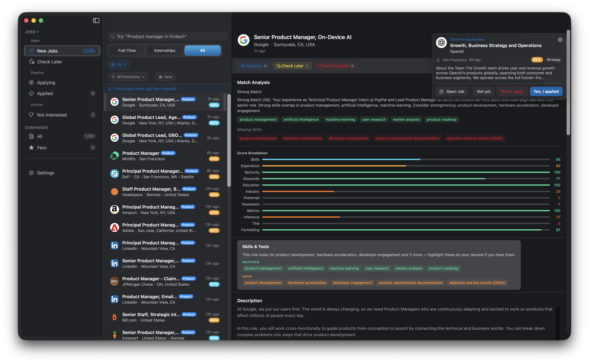
Task: Open the New Jobs inbox
Action: (62, 51)
